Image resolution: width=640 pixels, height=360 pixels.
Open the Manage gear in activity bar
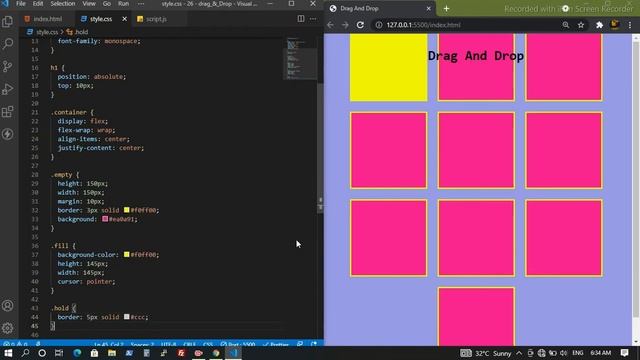click(x=7, y=328)
